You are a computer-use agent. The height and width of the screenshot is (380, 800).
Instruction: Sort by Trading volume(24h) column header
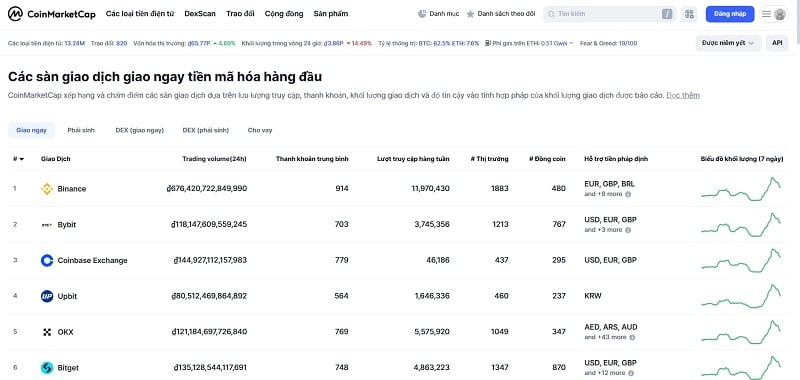214,159
